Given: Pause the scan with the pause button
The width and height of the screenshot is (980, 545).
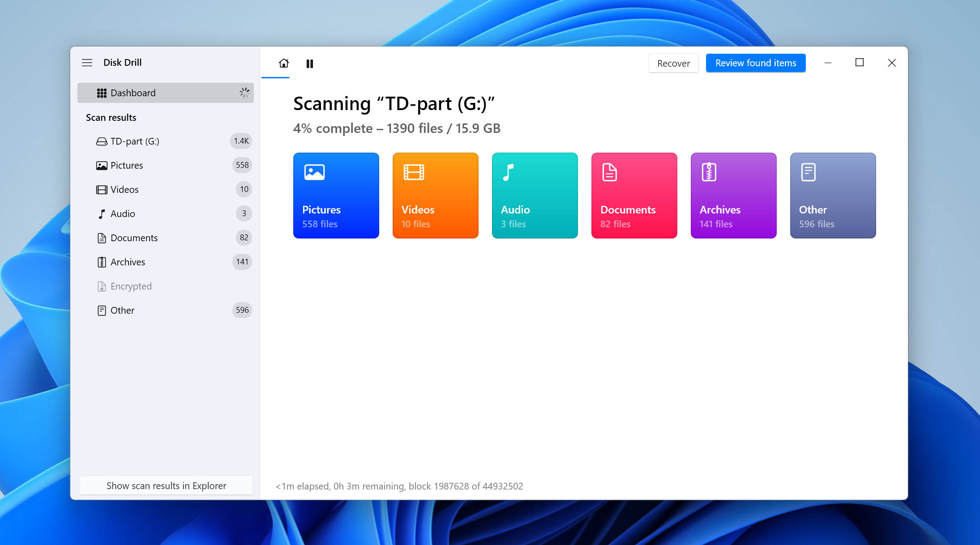Looking at the screenshot, I should point(309,64).
